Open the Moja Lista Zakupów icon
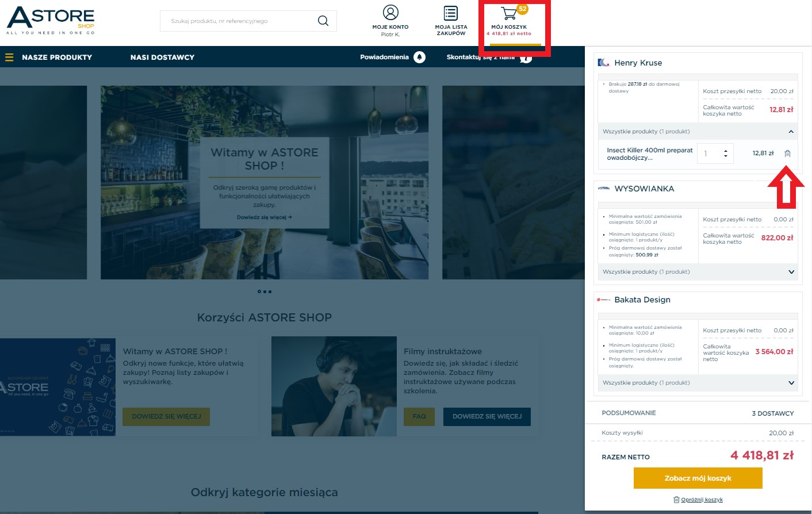The height and width of the screenshot is (514, 812). [x=451, y=13]
